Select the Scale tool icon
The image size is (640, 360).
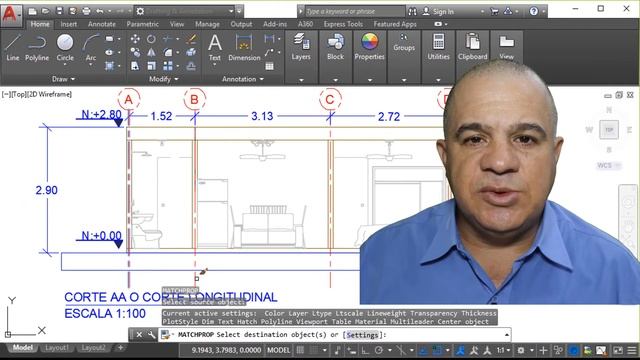pyautogui.click(x=151, y=66)
